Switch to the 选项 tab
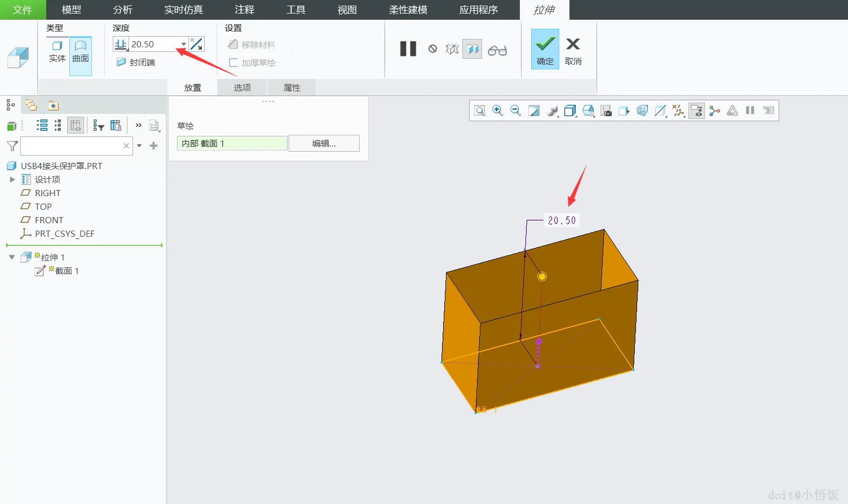848x504 pixels. 242,87
